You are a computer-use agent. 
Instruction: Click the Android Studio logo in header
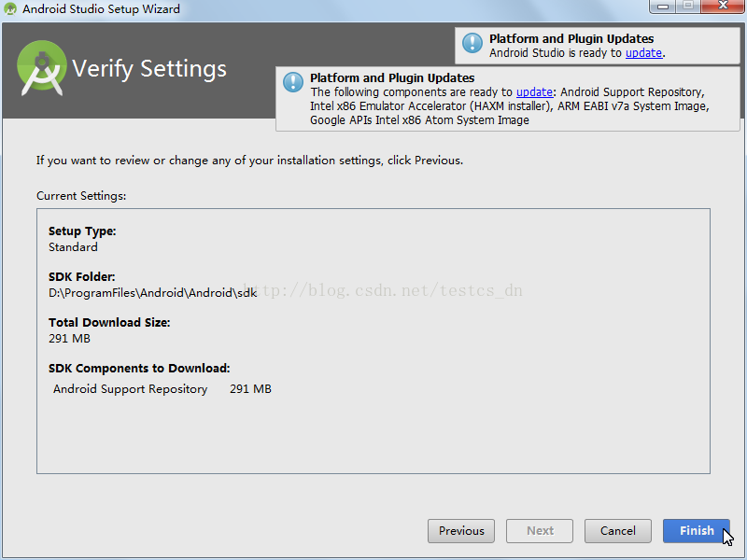(41, 68)
